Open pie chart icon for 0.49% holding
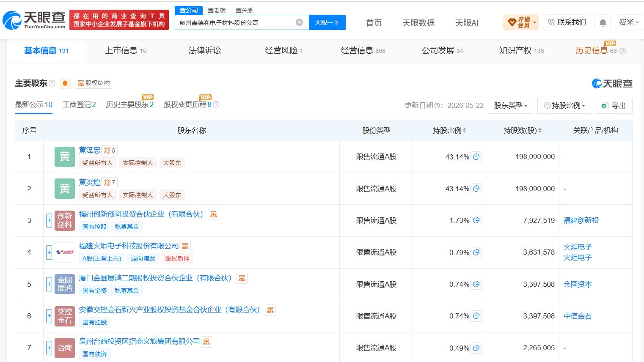 click(x=476, y=348)
